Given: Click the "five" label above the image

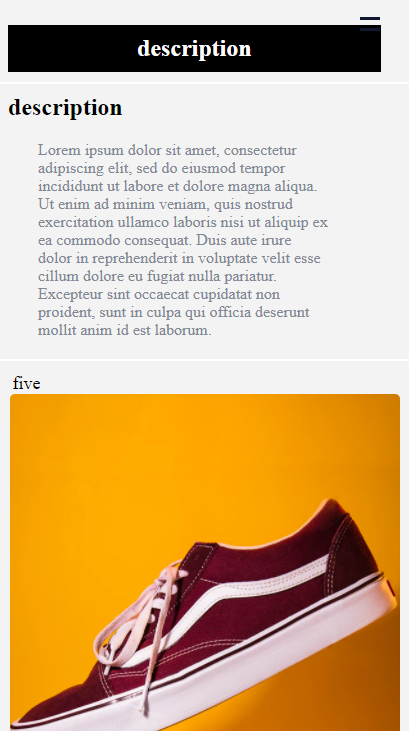Looking at the screenshot, I should click(27, 383).
